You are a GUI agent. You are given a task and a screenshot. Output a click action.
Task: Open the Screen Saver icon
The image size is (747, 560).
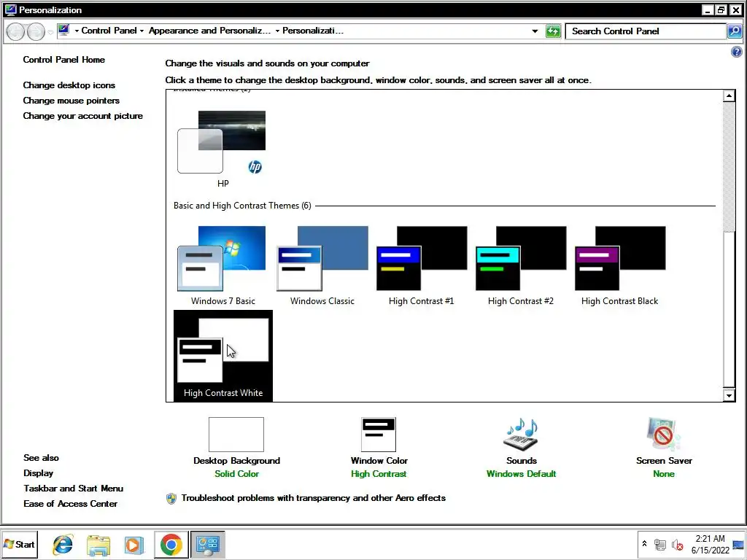coord(664,435)
